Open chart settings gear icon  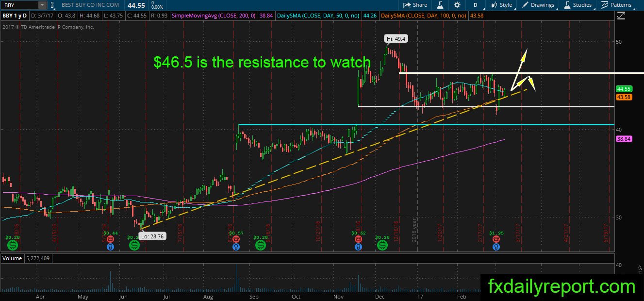[457, 5]
